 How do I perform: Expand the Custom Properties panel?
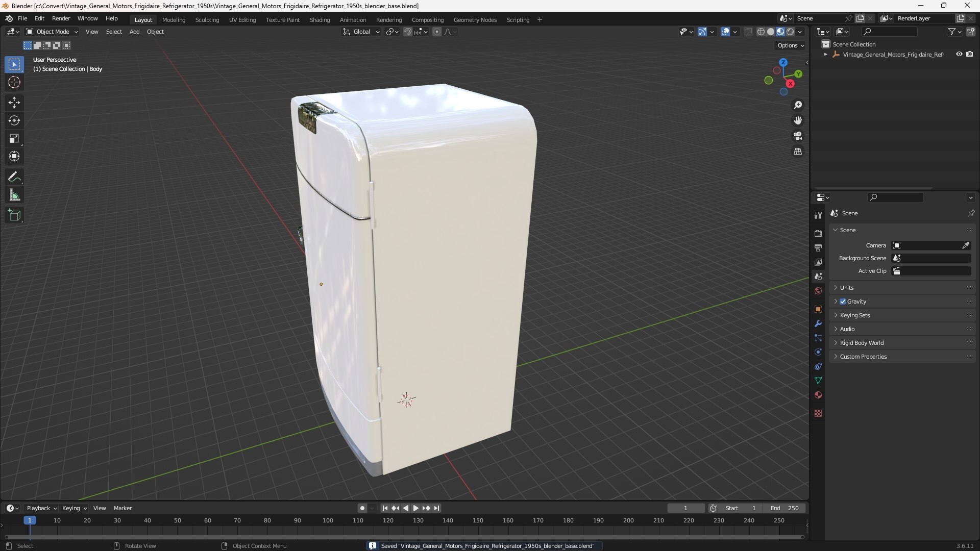point(902,357)
